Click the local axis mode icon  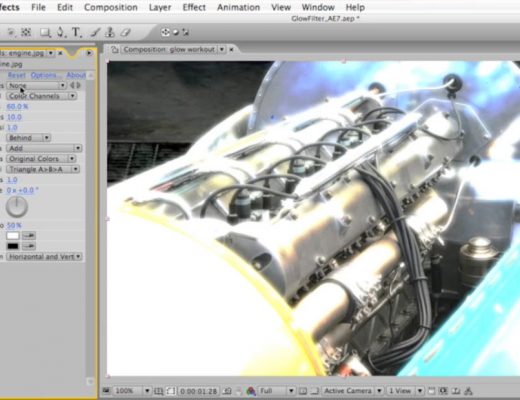pyautogui.click(x=165, y=32)
